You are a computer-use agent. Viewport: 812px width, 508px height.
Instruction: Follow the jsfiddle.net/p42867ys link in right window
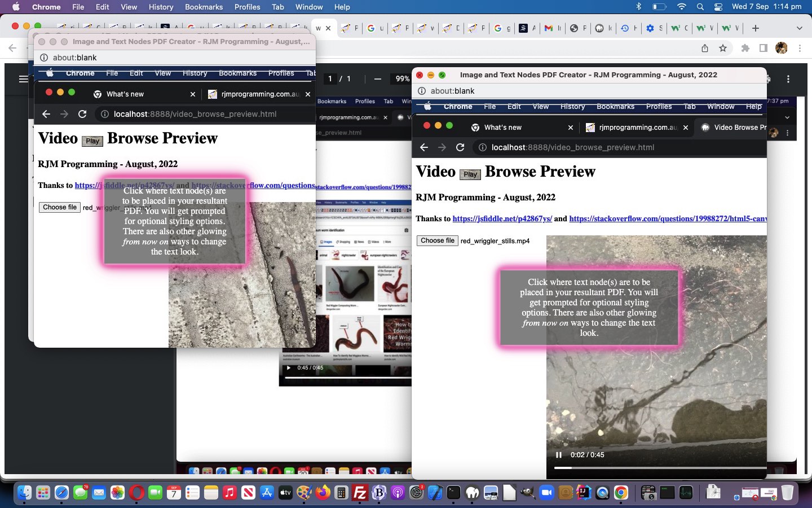pyautogui.click(x=502, y=219)
